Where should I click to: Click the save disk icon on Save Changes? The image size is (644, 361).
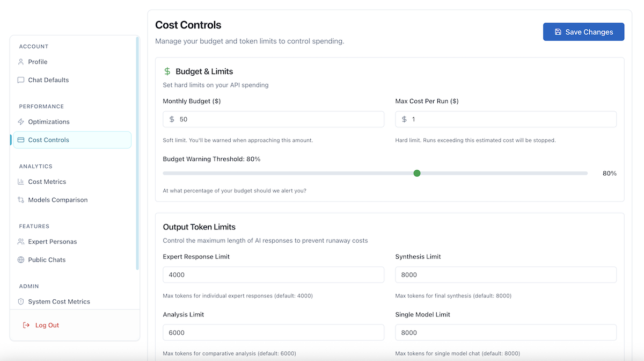[558, 32]
